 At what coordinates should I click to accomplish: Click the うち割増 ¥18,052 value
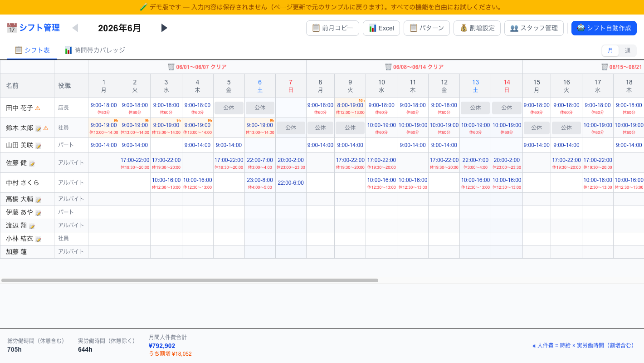pos(170,354)
